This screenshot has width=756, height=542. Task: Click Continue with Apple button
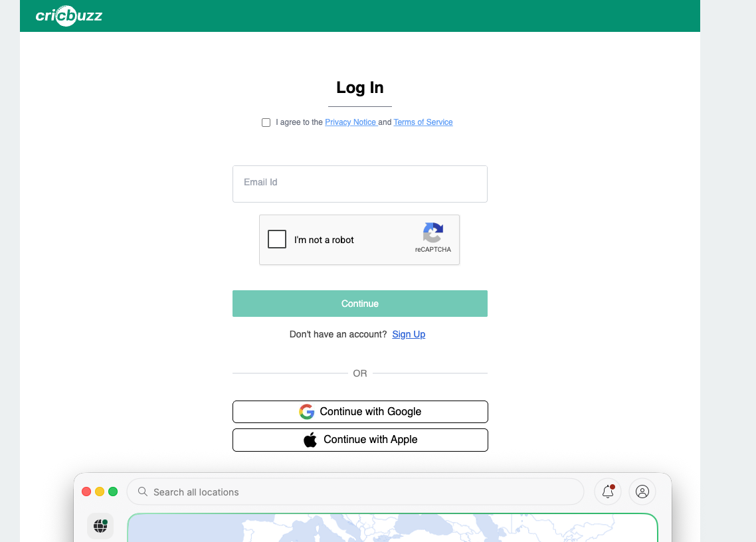[359, 440]
